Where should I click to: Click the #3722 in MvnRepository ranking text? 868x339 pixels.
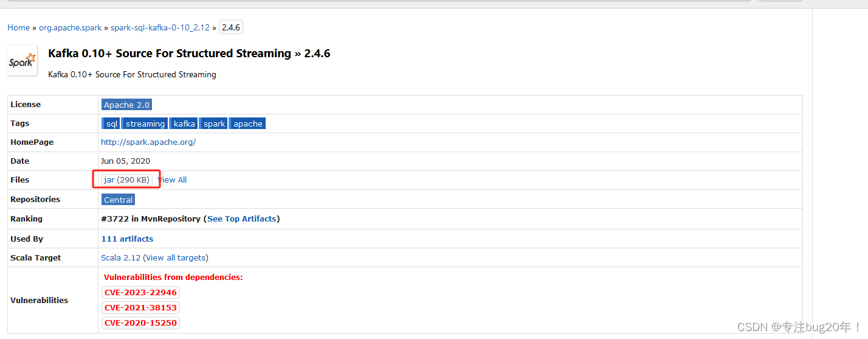[151, 218]
